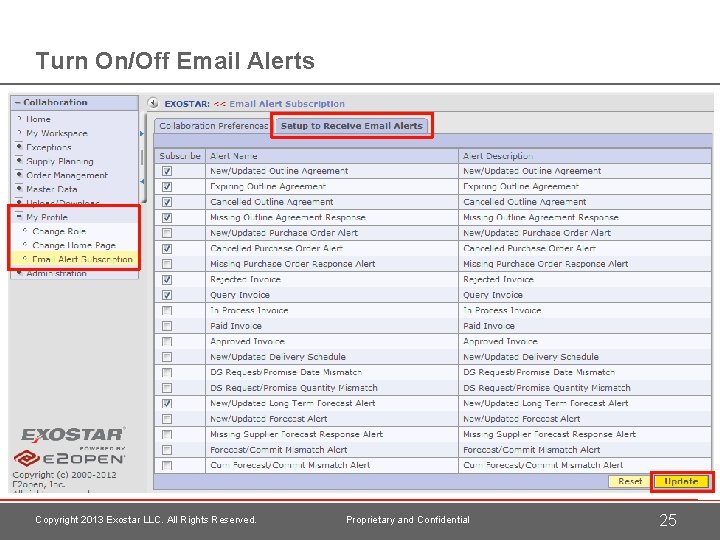
Task: Uncheck New/Updated Long Term Forecast Alert
Action: pos(167,404)
